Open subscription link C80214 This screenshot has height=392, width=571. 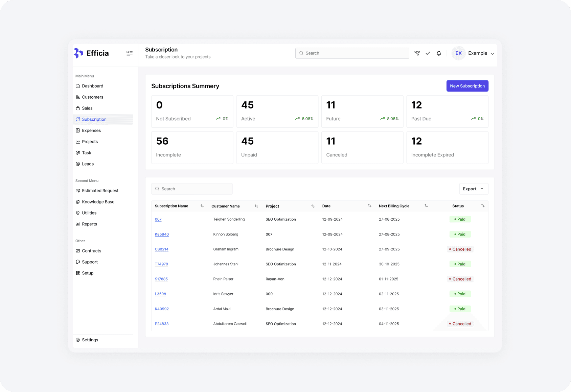click(x=161, y=249)
